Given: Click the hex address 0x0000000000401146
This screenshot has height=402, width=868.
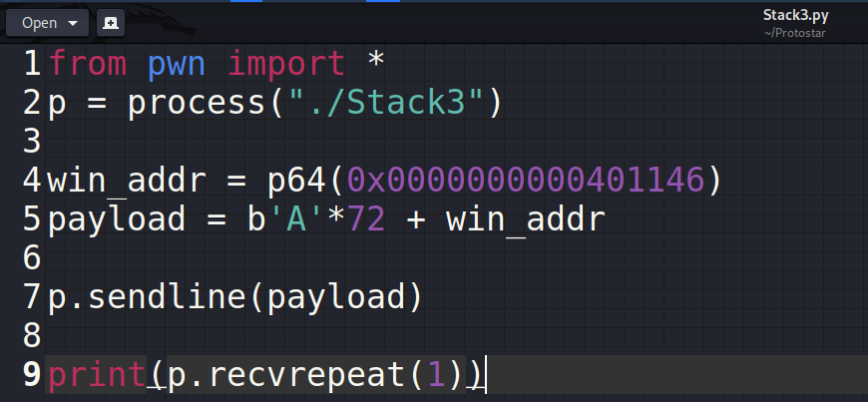Looking at the screenshot, I should coord(526,181).
